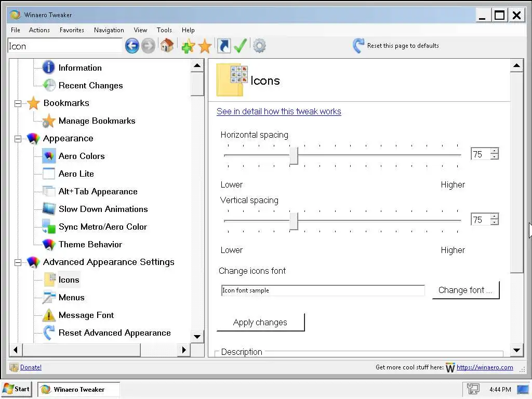The height and width of the screenshot is (399, 532).
Task: Open 'See in detail how this tweak works' link
Action: coord(278,111)
